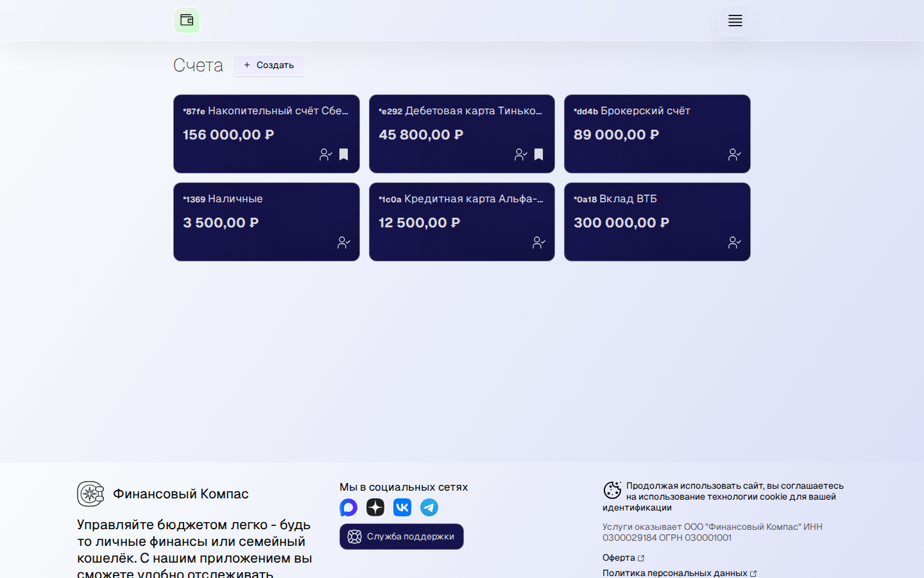Viewport: 924px width, 578px height.
Task: Open the Политика персональных данных link
Action: click(x=680, y=573)
